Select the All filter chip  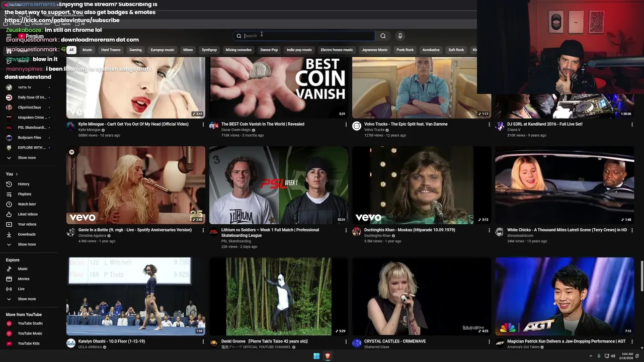71,50
